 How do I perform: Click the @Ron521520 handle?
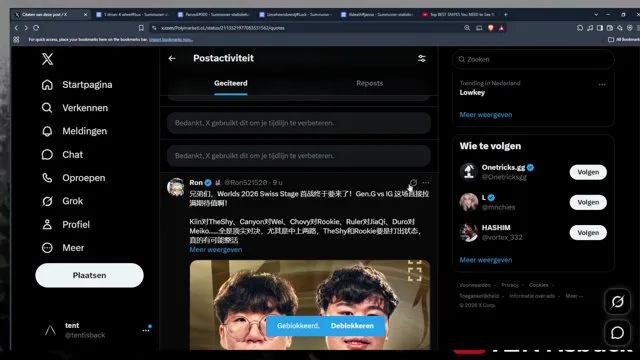tap(246, 182)
